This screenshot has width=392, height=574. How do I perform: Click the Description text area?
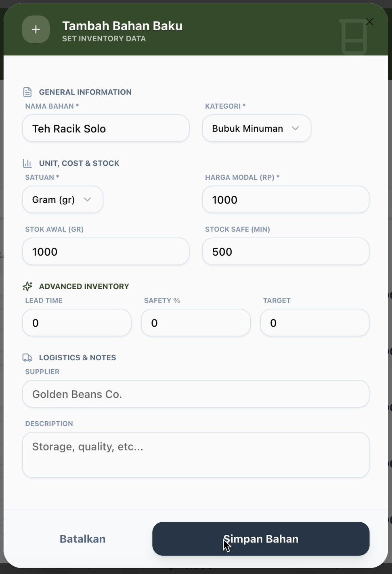195,455
